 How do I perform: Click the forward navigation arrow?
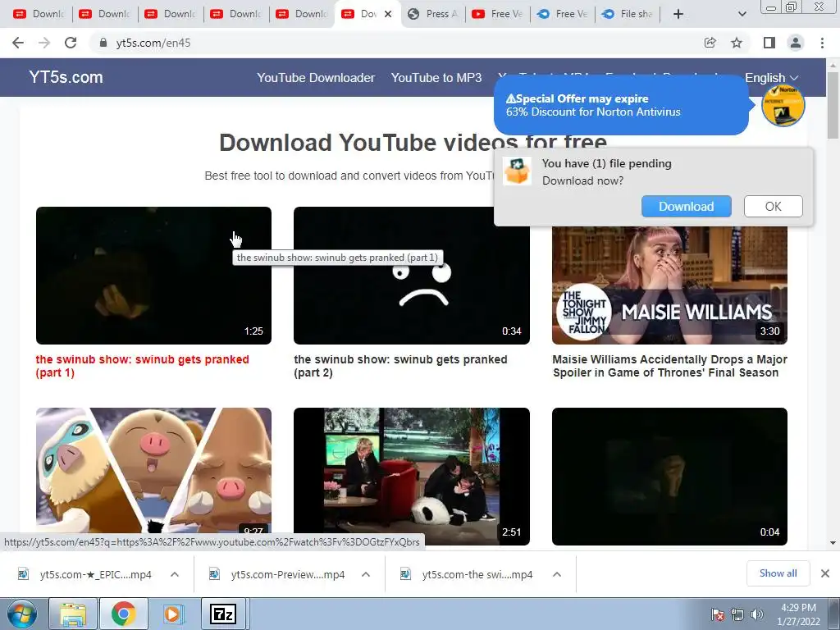(44, 43)
